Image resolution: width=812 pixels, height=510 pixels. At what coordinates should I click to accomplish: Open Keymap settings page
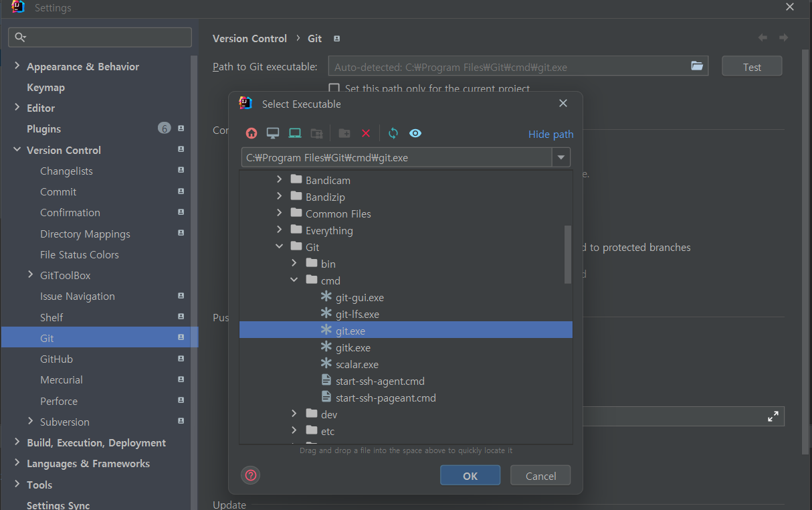click(45, 87)
